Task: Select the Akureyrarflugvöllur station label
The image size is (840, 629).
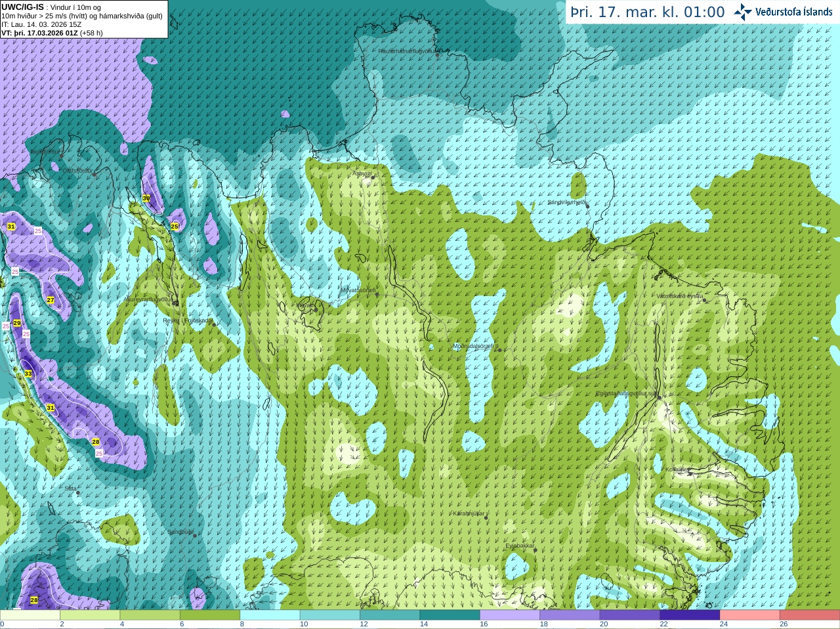Action: (x=148, y=299)
